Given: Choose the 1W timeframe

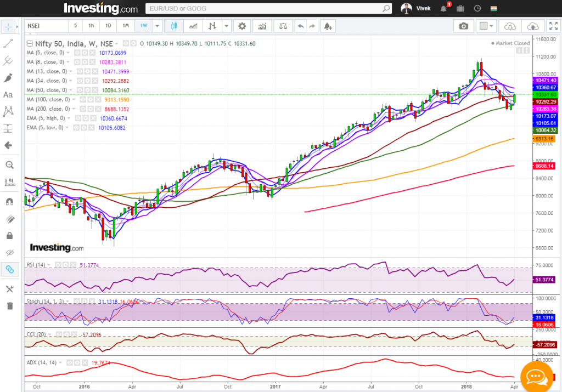Looking at the screenshot, I should pyautogui.click(x=143, y=26).
